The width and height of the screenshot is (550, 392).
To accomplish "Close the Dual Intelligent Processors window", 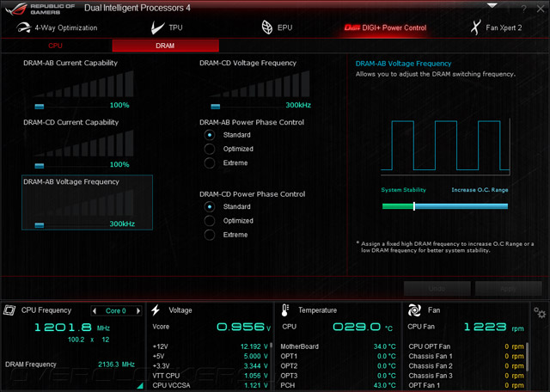I will 541,9.
